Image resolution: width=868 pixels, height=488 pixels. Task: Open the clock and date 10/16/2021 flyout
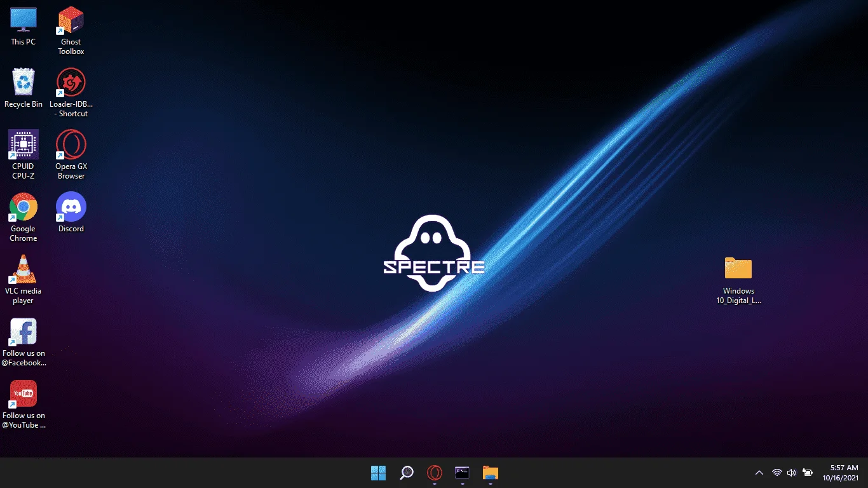[x=840, y=473]
